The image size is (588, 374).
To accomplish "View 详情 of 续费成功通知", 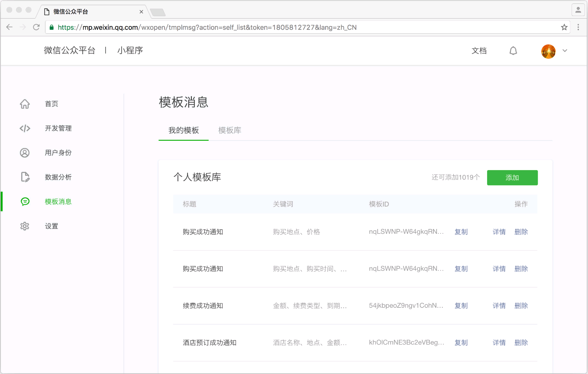I will pos(499,306).
